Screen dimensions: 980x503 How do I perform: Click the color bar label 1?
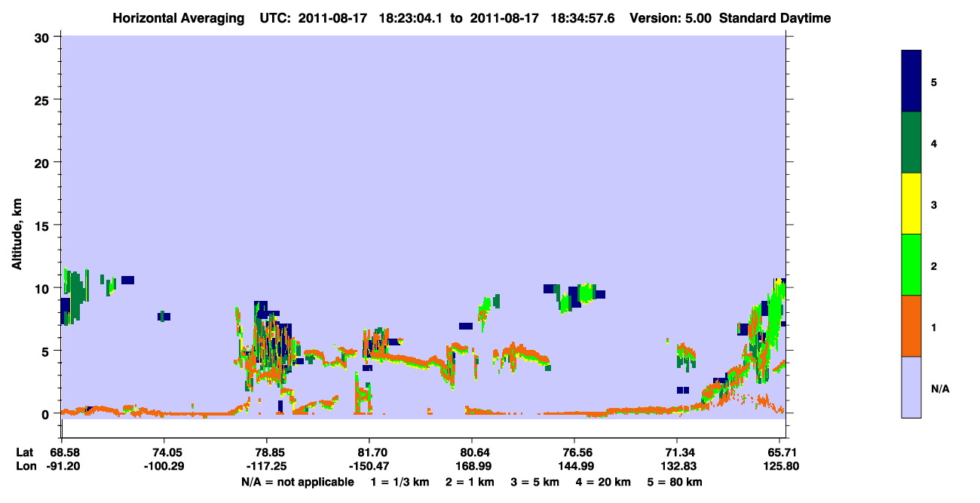pos(934,327)
